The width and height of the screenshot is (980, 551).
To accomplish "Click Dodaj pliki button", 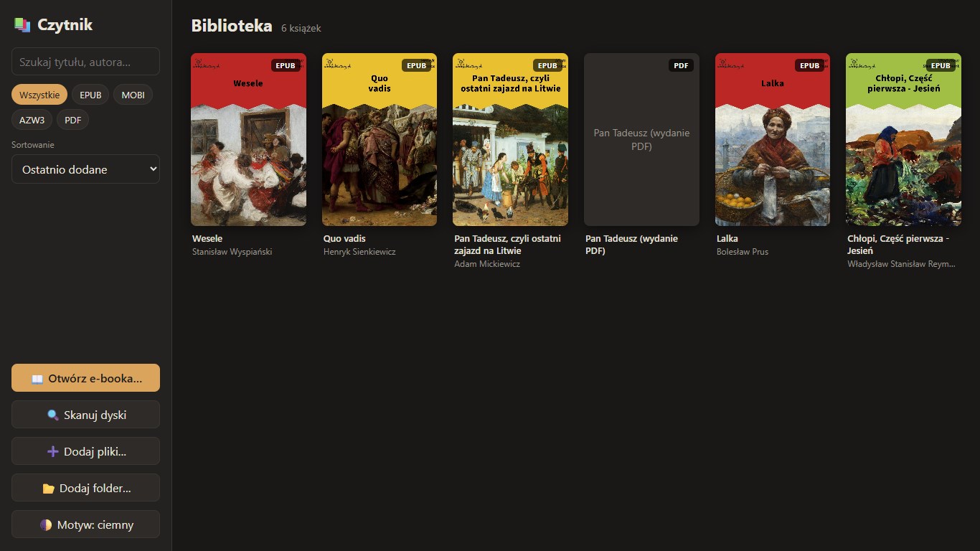I will click(x=85, y=451).
